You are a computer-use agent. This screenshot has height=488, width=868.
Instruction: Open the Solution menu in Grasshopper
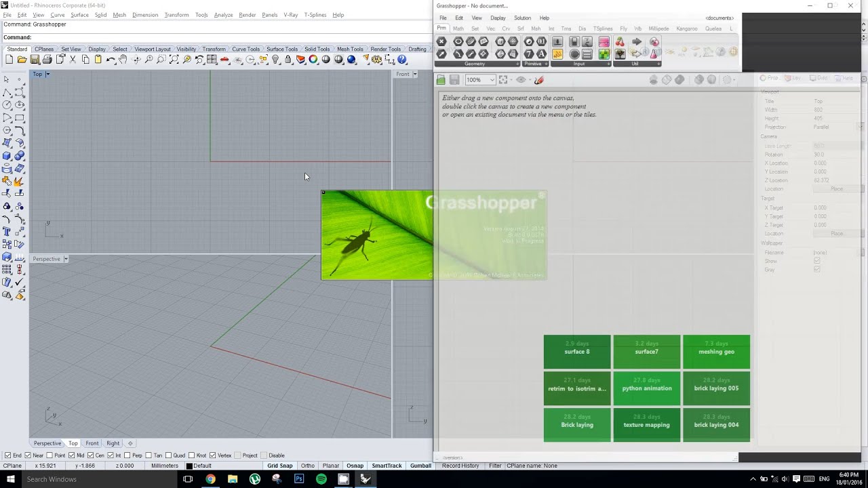point(522,18)
